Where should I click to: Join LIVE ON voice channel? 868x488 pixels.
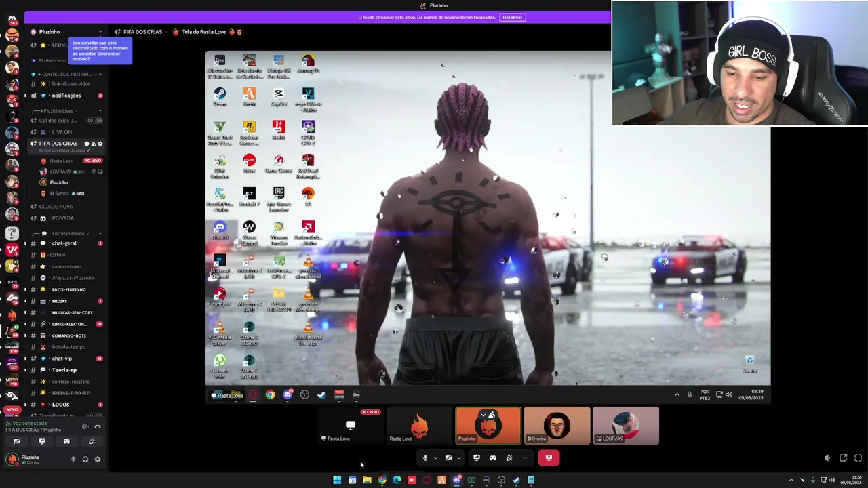(x=65, y=132)
